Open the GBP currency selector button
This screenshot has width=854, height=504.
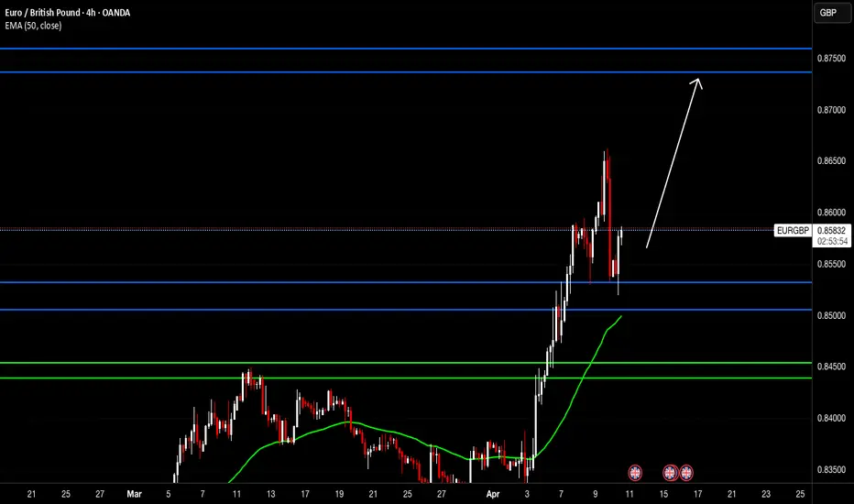832,13
